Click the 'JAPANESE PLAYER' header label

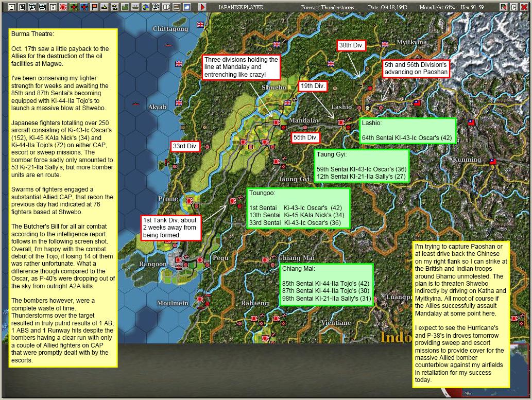pyautogui.click(x=241, y=7)
